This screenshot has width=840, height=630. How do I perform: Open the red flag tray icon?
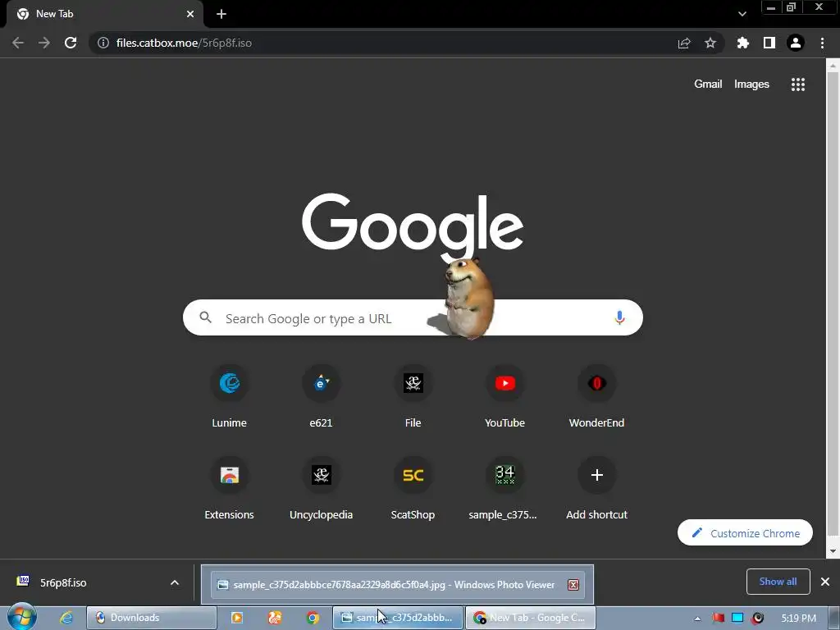718,619
